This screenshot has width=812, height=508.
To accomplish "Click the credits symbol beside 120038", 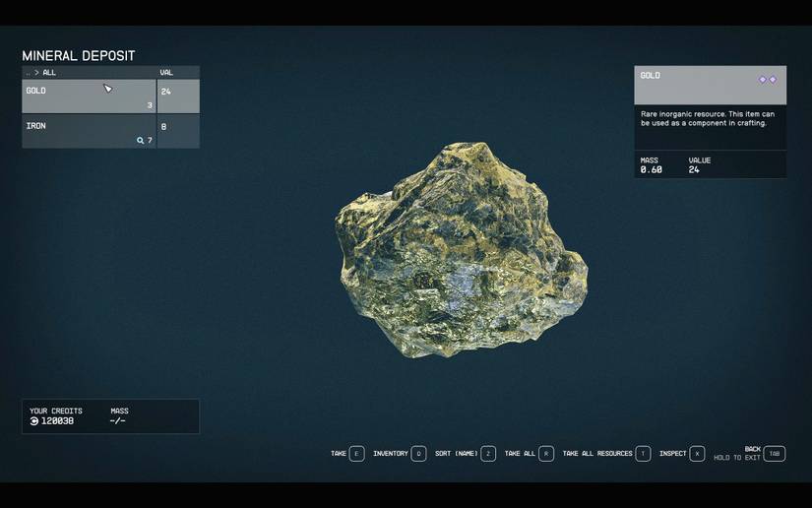I will tap(34, 421).
